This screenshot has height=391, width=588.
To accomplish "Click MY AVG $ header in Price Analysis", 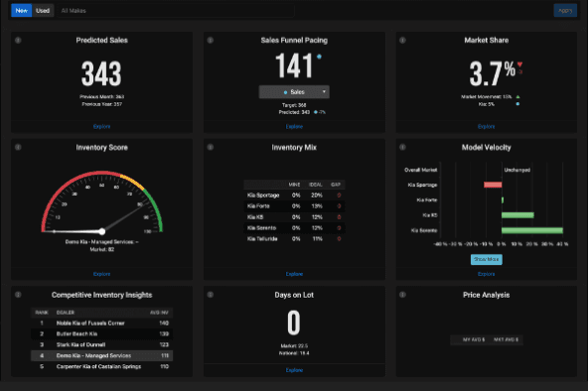I will tap(474, 339).
